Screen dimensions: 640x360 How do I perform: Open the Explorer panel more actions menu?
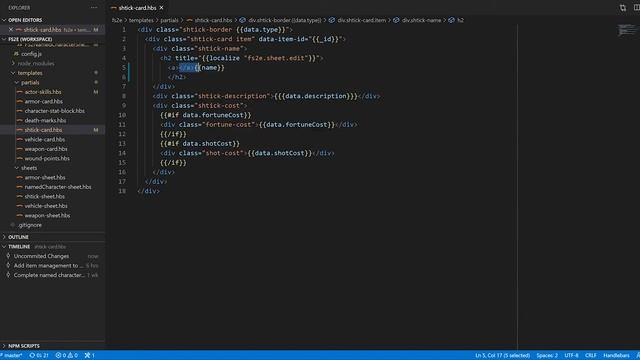(94, 8)
